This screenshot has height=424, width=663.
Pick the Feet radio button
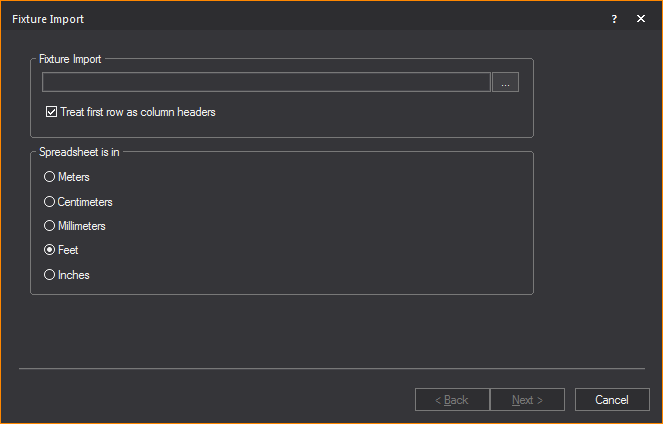pyautogui.click(x=49, y=250)
